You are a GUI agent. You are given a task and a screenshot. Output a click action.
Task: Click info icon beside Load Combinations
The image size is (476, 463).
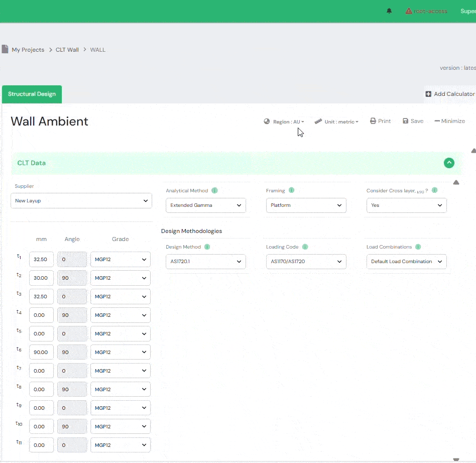tap(418, 247)
